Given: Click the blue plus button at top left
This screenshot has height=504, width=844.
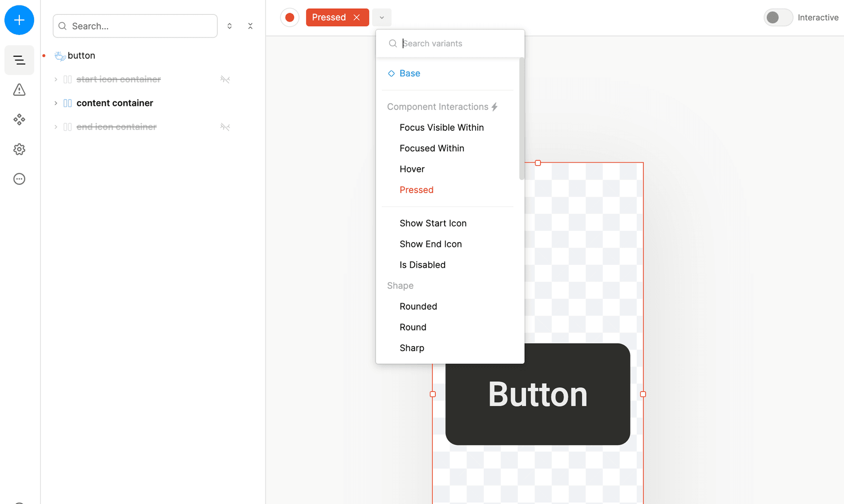Looking at the screenshot, I should (19, 20).
